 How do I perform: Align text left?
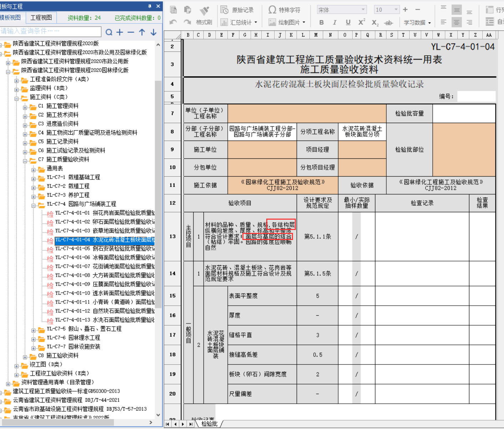[443, 22]
